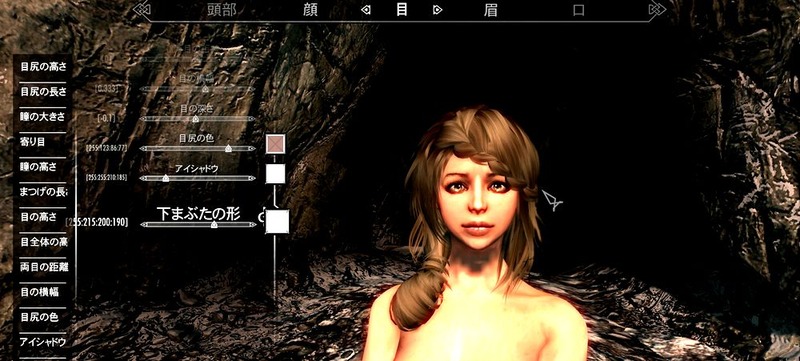Open the 口 tab
Image resolution: width=800 pixels, height=361 pixels.
click(x=578, y=10)
